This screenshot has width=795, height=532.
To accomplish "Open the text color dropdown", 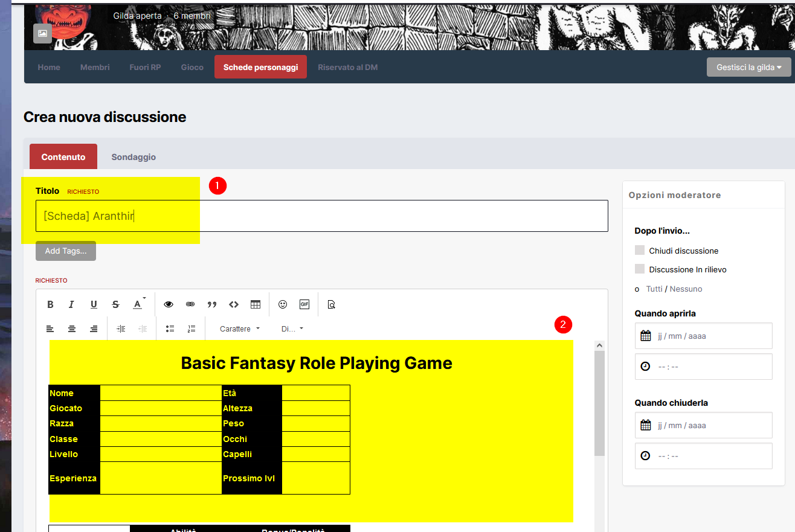I will [138, 305].
